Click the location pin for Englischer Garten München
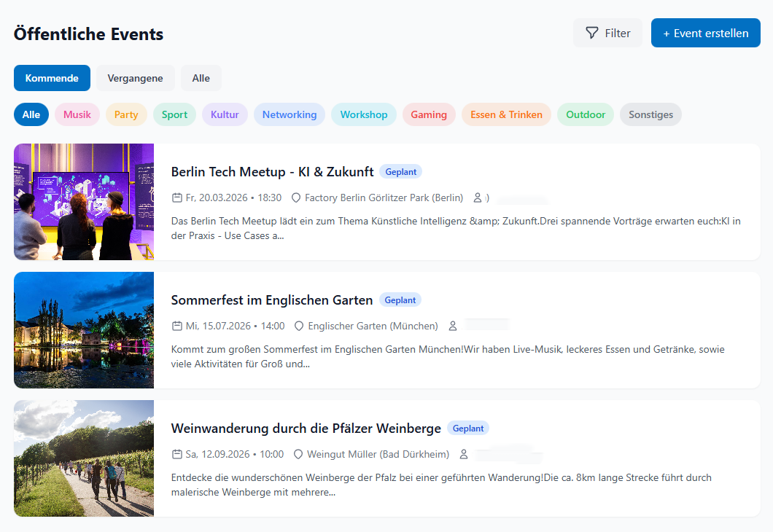 [x=298, y=326]
